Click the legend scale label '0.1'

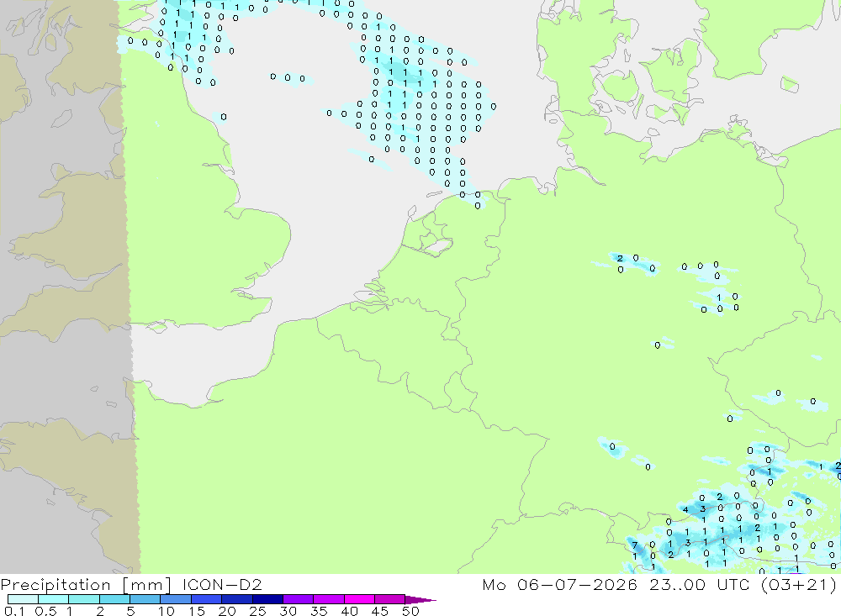click(x=14, y=611)
